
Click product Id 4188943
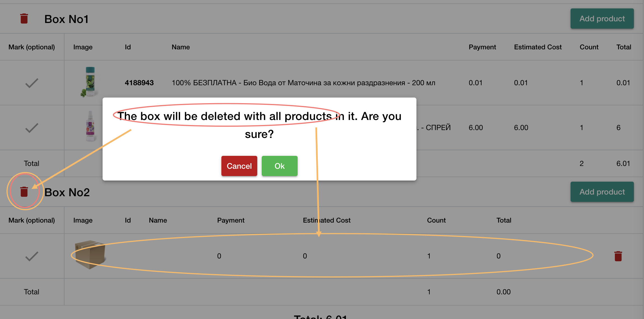(139, 83)
